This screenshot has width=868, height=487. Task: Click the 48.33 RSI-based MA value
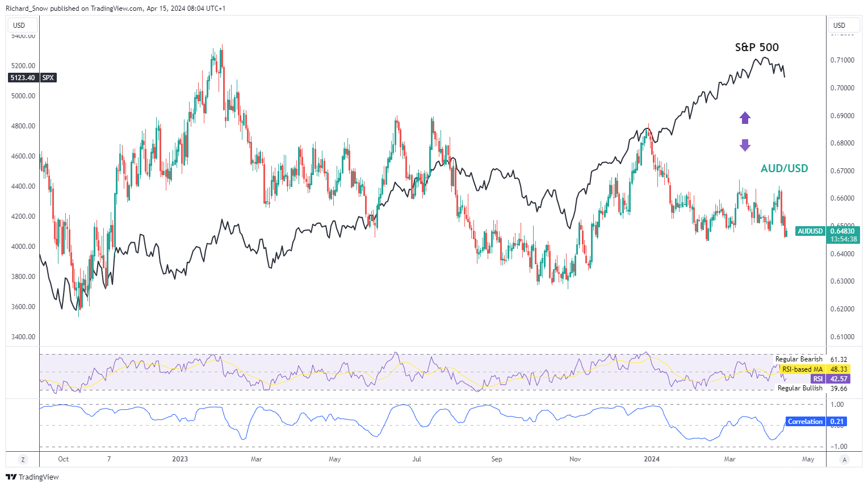[x=838, y=369]
